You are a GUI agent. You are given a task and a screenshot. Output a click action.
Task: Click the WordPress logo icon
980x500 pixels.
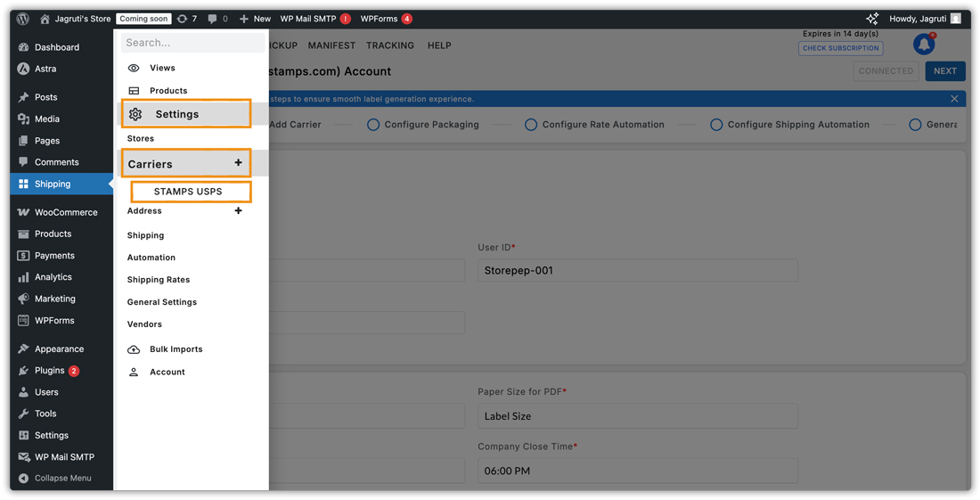23,19
